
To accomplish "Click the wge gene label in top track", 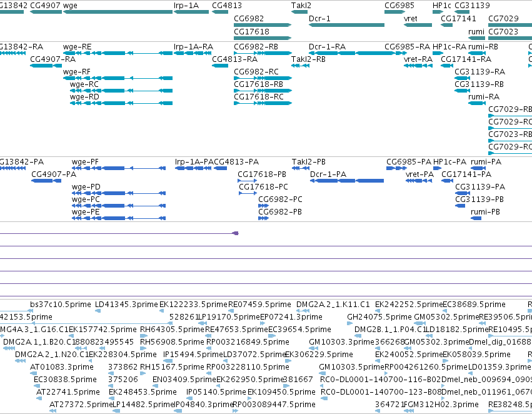I will click(x=70, y=6).
